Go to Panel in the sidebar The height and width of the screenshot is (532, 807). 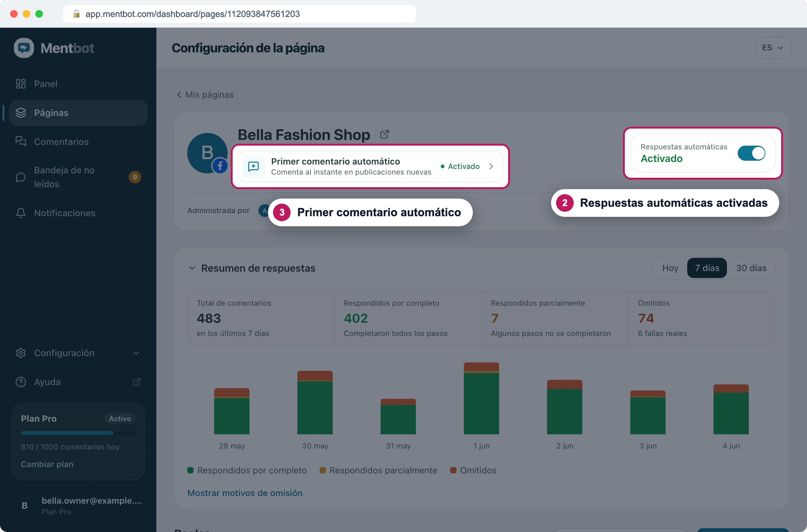[78, 84]
